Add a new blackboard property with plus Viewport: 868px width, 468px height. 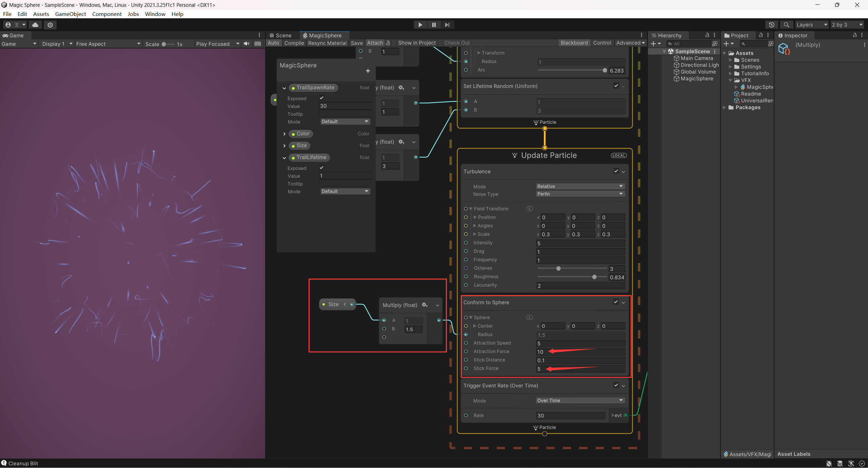[368, 71]
